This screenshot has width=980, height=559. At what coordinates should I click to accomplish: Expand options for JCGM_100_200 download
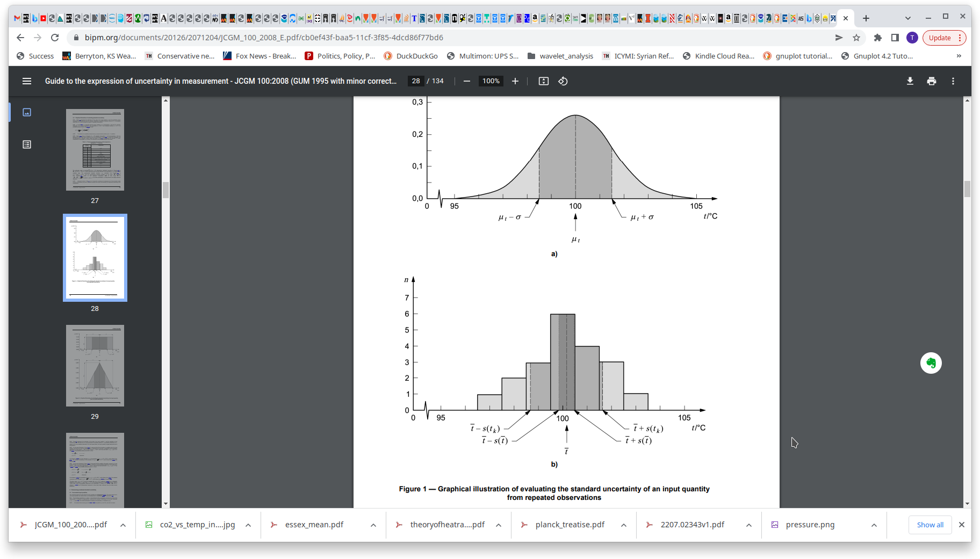pyautogui.click(x=123, y=525)
